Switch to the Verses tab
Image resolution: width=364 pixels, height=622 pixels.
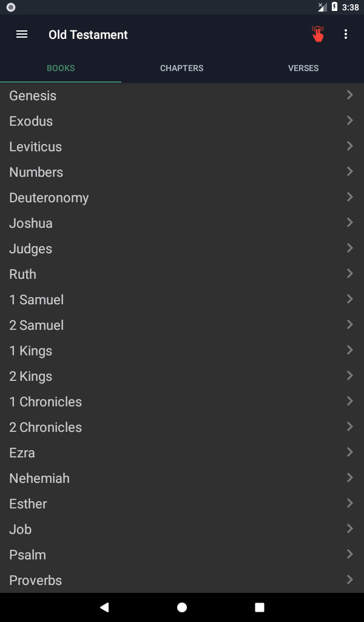(x=303, y=68)
